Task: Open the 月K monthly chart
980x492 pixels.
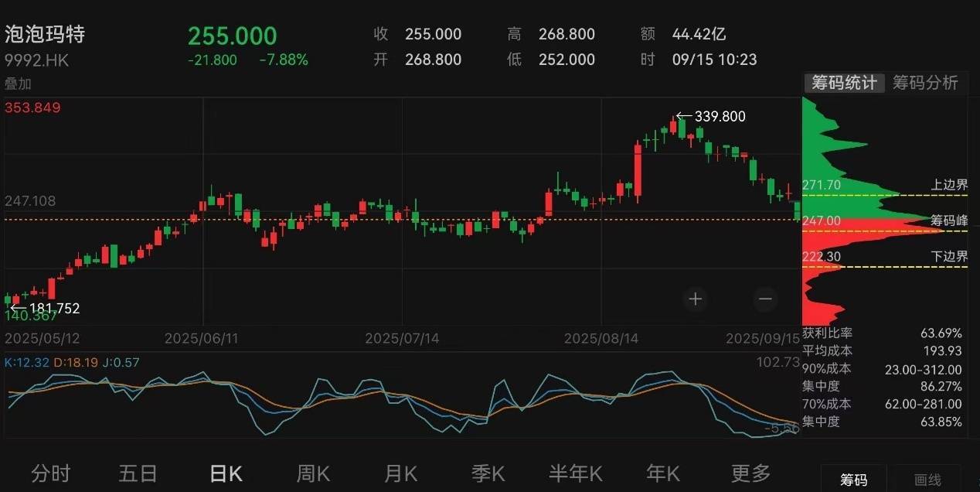Action: click(x=400, y=473)
